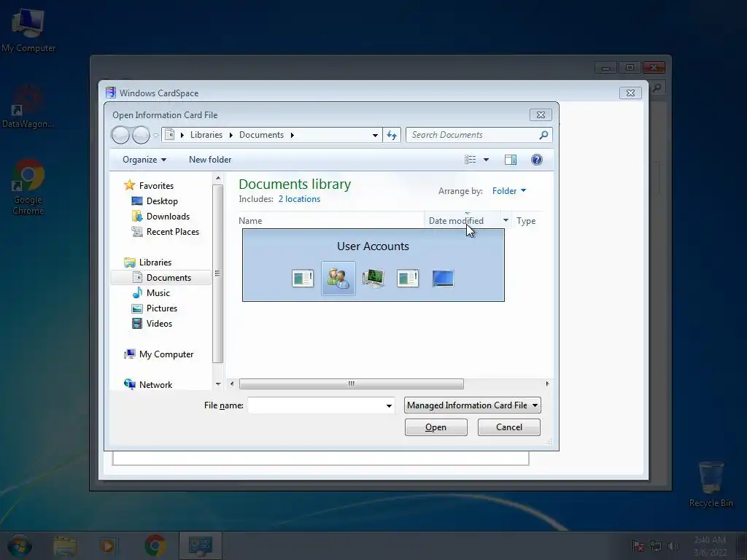Click the Back navigation button

pos(120,135)
